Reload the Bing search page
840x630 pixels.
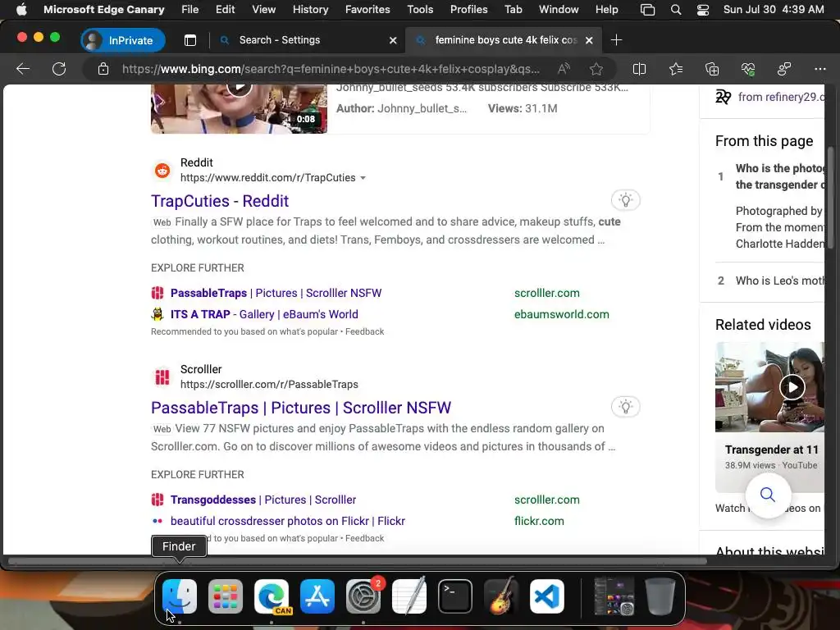click(x=59, y=69)
